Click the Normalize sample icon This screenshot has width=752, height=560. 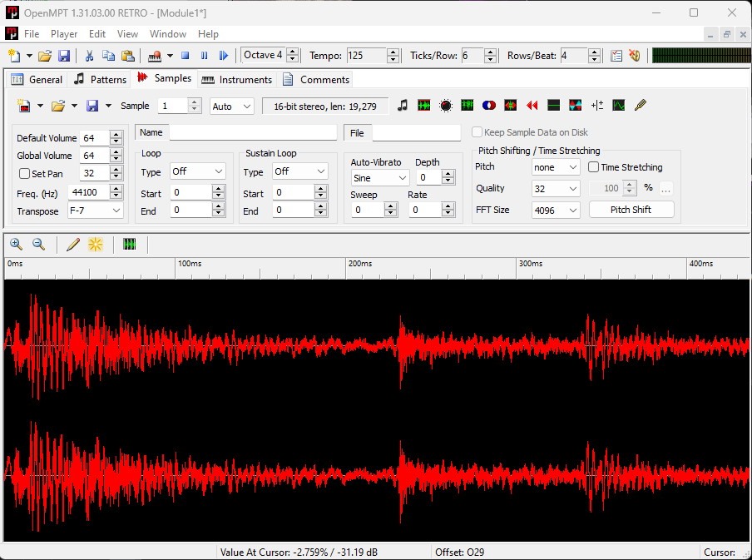(x=424, y=106)
